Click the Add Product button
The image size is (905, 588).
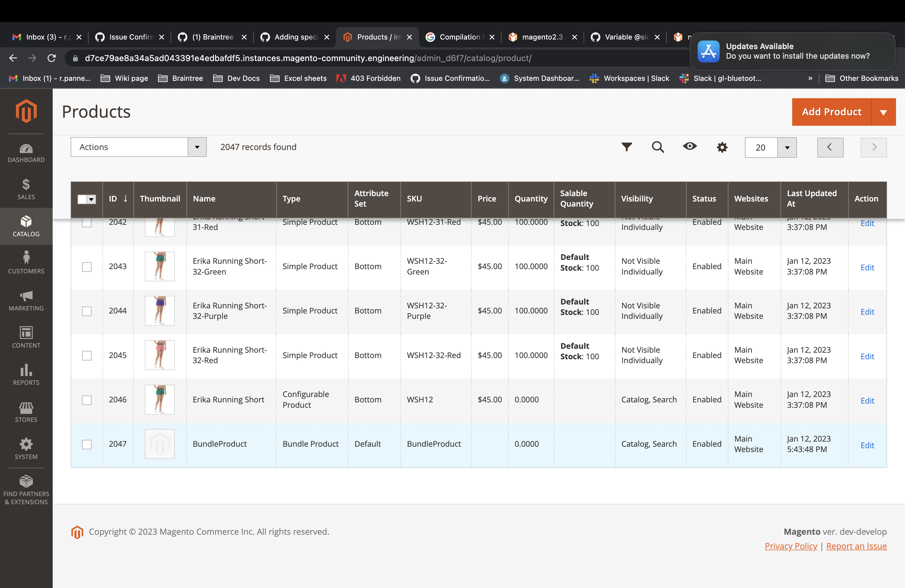click(x=831, y=112)
